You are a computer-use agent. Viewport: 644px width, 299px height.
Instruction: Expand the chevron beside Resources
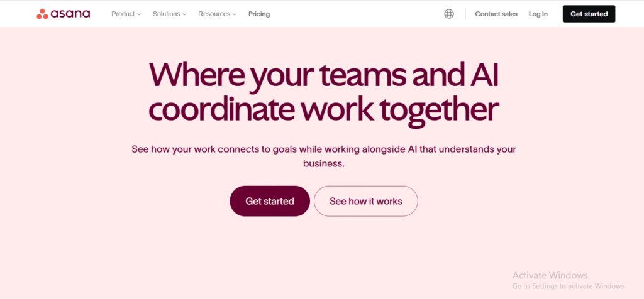click(235, 14)
